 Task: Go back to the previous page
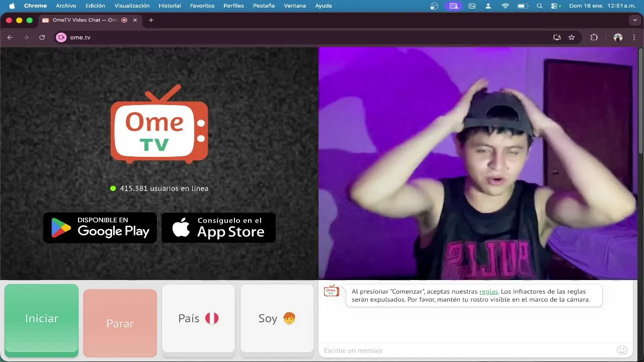pyautogui.click(x=10, y=37)
